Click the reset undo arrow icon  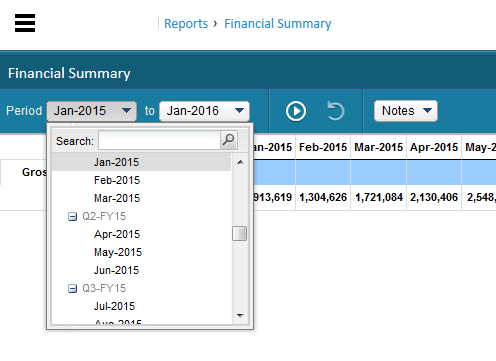(335, 111)
